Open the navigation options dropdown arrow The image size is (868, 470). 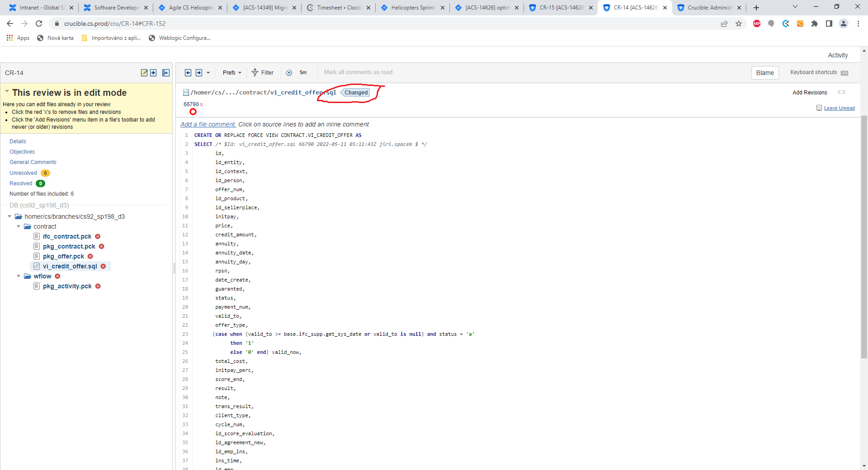coord(208,73)
